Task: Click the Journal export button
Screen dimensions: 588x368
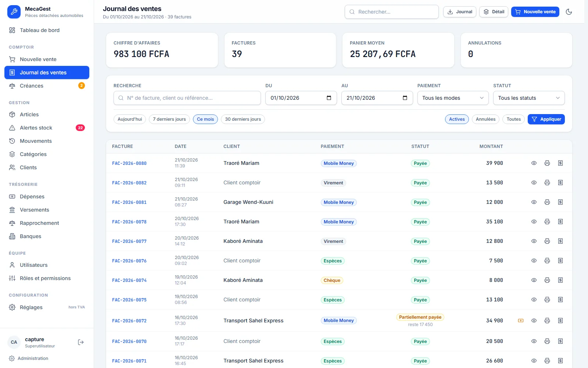Action: click(x=460, y=12)
